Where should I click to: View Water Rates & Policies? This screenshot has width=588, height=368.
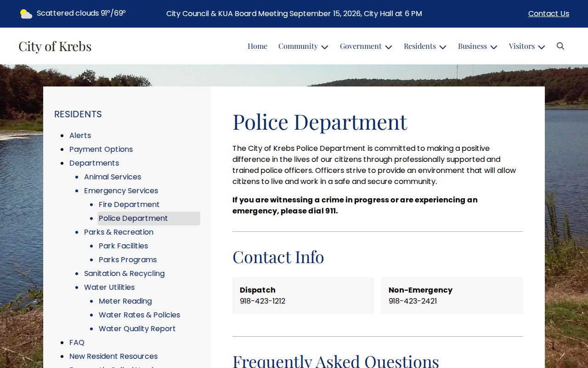coord(140,315)
